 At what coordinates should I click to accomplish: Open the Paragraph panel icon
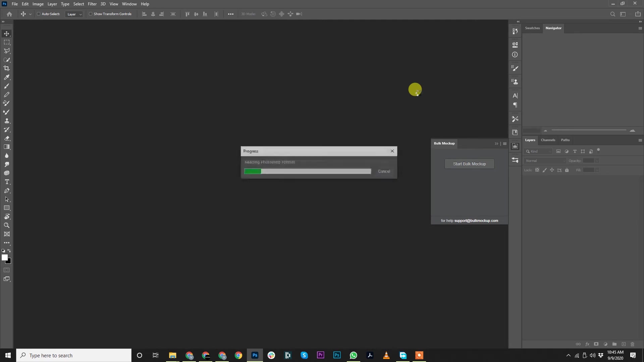click(x=515, y=105)
